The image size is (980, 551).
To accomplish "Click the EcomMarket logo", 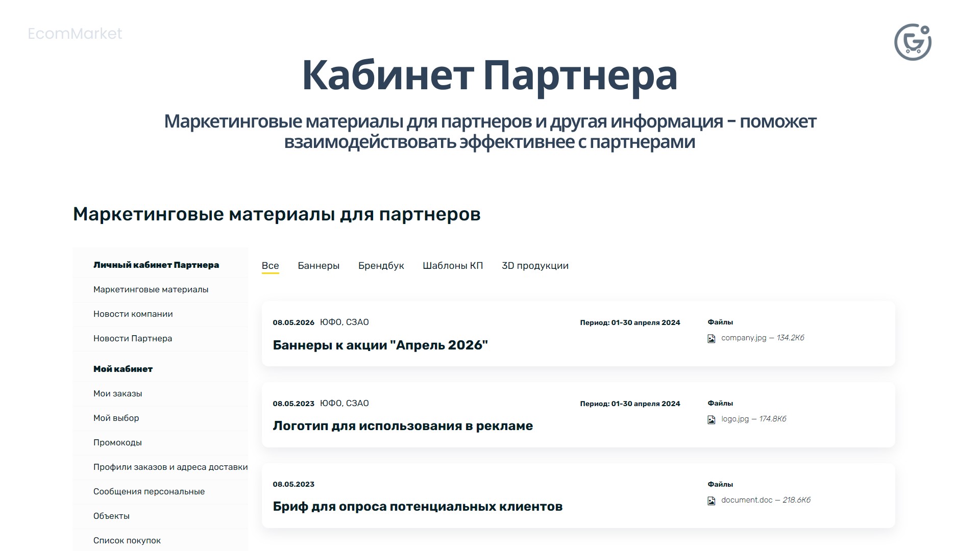I will [76, 34].
